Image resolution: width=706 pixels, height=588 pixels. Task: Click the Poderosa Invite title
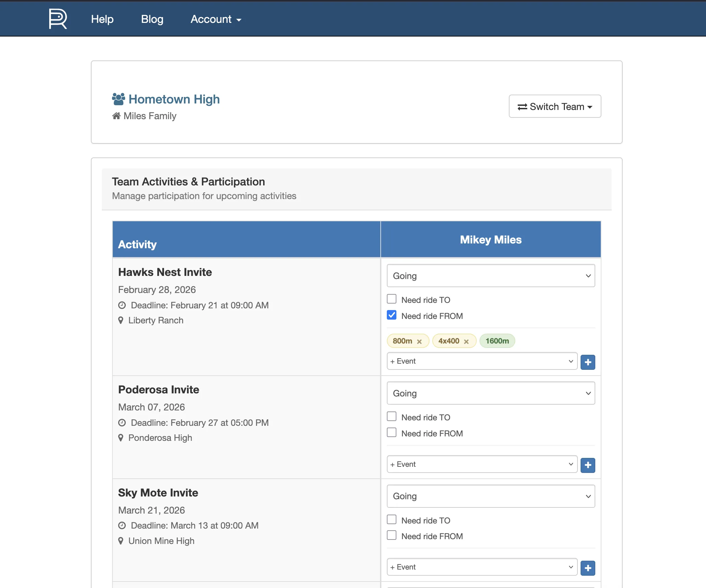159,390
